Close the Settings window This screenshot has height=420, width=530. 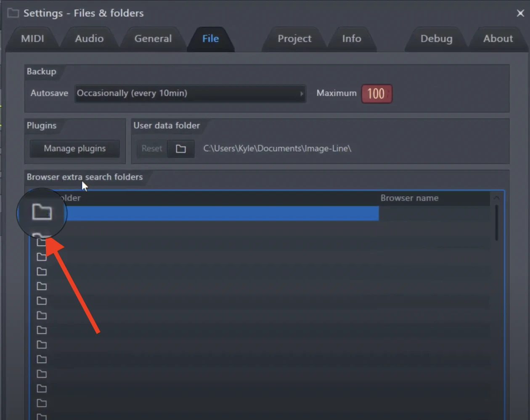point(520,13)
